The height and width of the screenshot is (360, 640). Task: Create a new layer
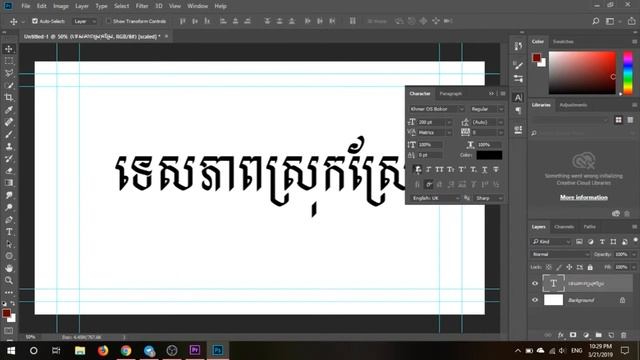(611, 335)
